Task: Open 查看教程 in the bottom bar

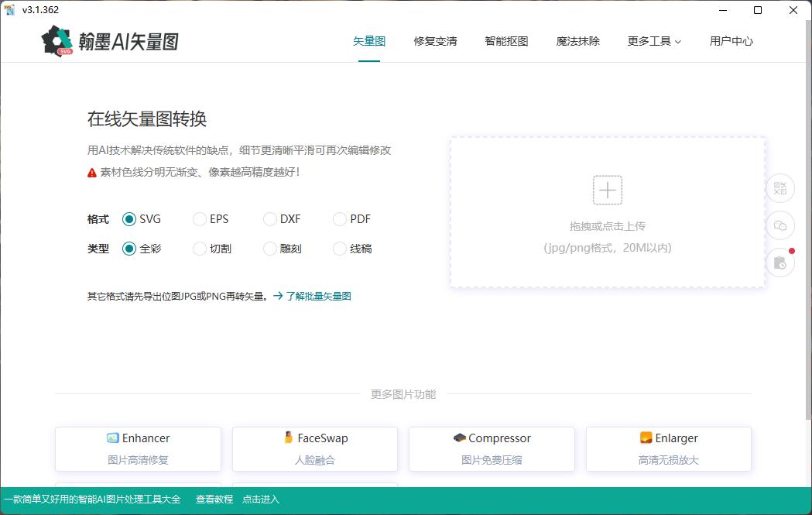Action: coord(214,499)
